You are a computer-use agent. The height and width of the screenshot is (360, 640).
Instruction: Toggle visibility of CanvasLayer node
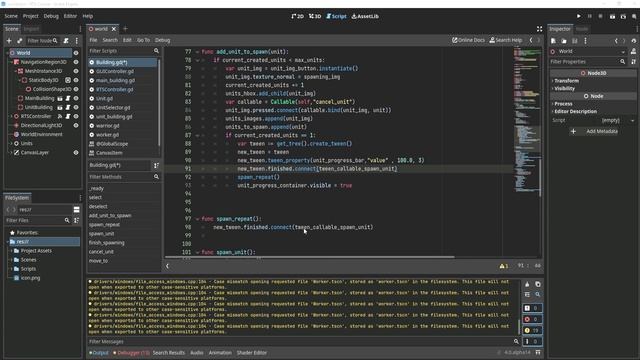tap(76, 153)
